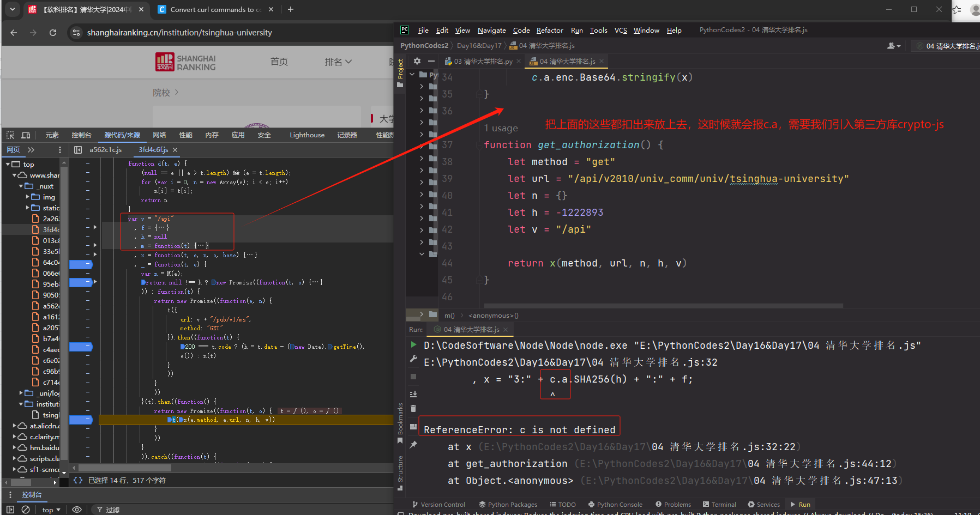
Task: Clear Run output with the trash icon
Action: 413,409
